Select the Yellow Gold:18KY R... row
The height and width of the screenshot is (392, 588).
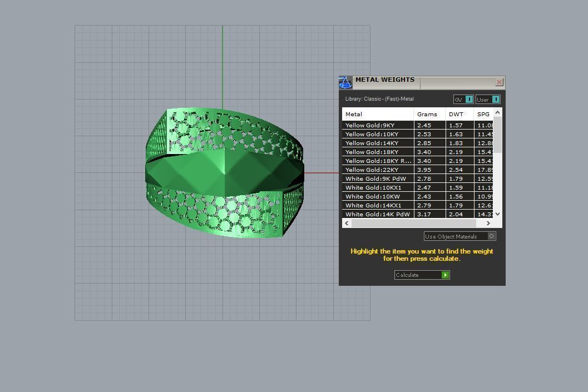click(417, 161)
